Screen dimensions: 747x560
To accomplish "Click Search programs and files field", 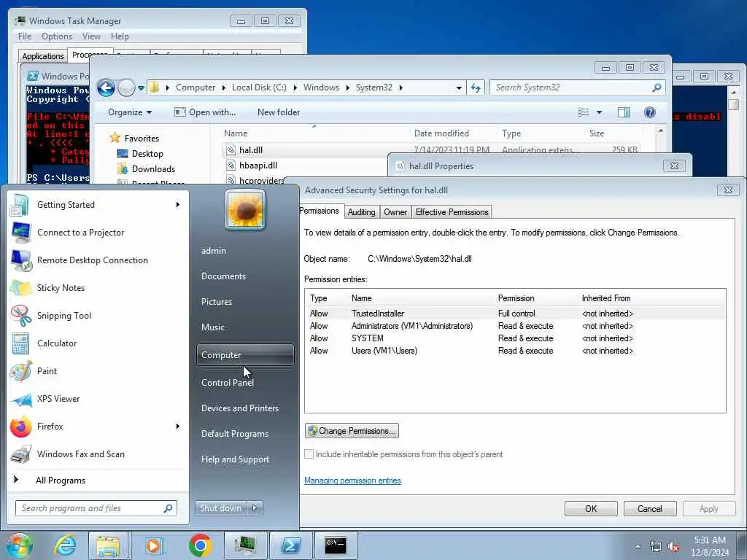I will [x=96, y=508].
